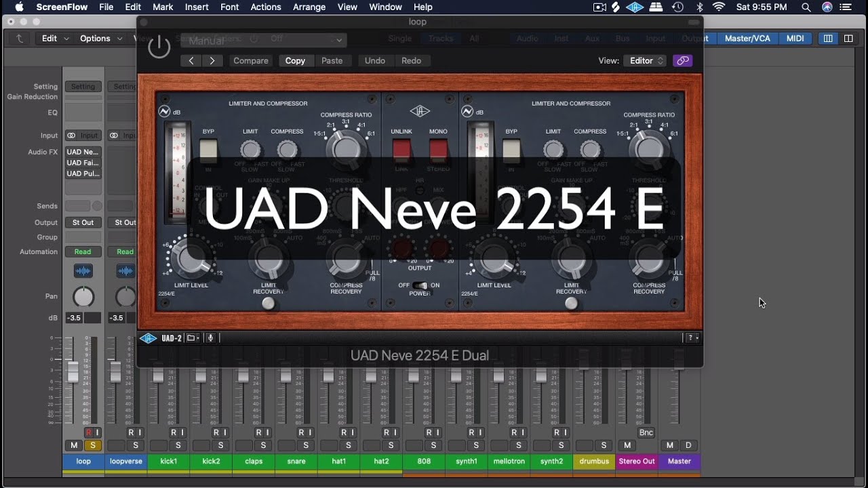Flip the OFF/ON power switch
Screen dimensions: 868x488
(x=420, y=285)
